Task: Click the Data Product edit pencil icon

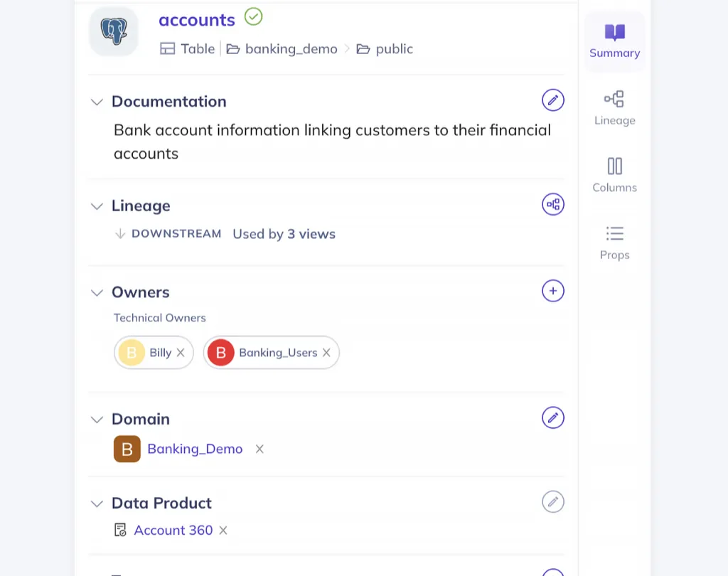Action: tap(552, 502)
